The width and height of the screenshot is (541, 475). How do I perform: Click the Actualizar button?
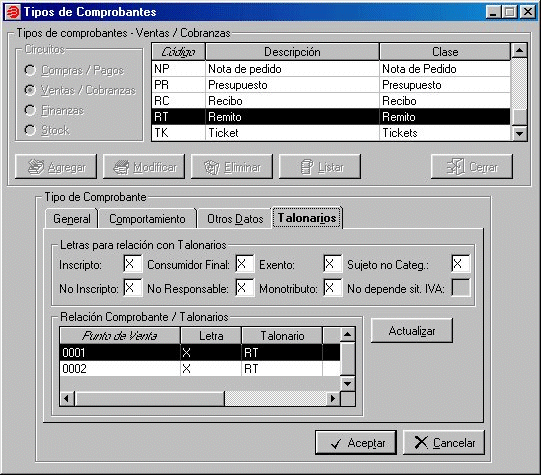[412, 330]
